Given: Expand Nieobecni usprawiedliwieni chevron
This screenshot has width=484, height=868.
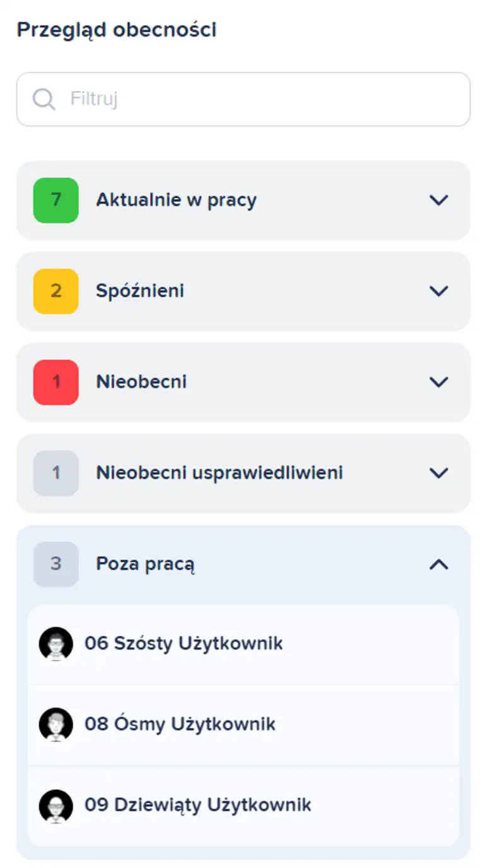Looking at the screenshot, I should pos(438,472).
